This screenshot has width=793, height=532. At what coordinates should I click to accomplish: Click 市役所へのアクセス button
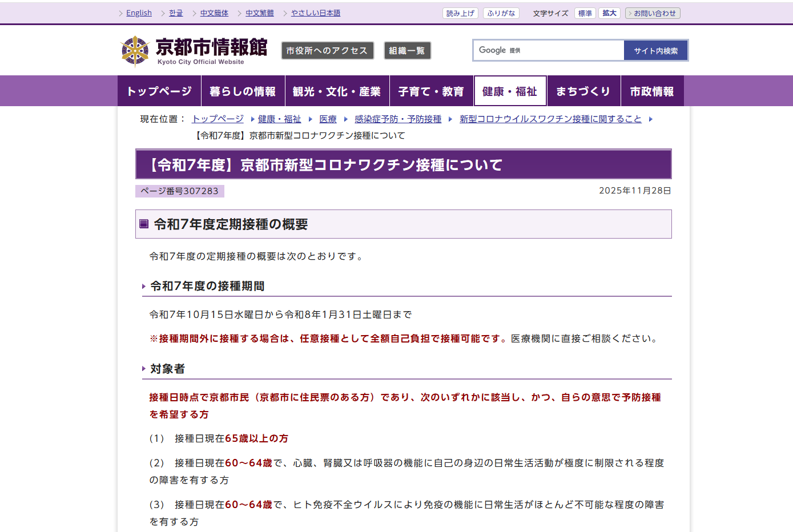click(327, 51)
